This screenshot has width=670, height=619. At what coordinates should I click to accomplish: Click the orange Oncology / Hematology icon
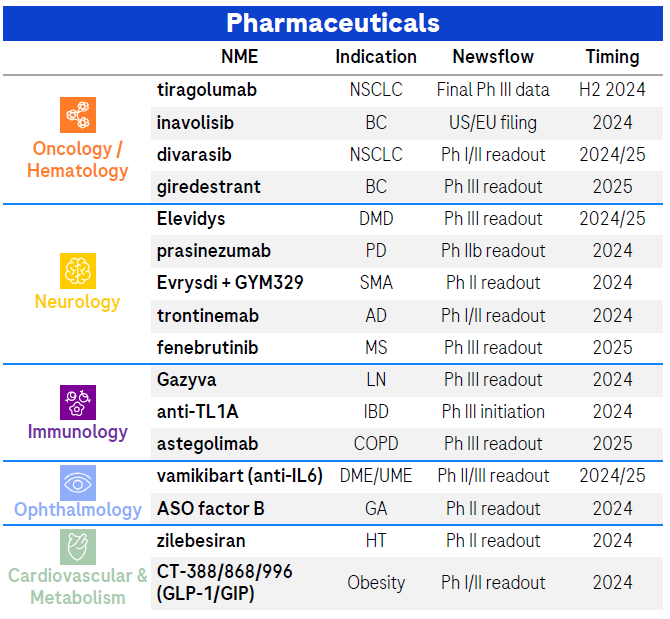coord(77,116)
